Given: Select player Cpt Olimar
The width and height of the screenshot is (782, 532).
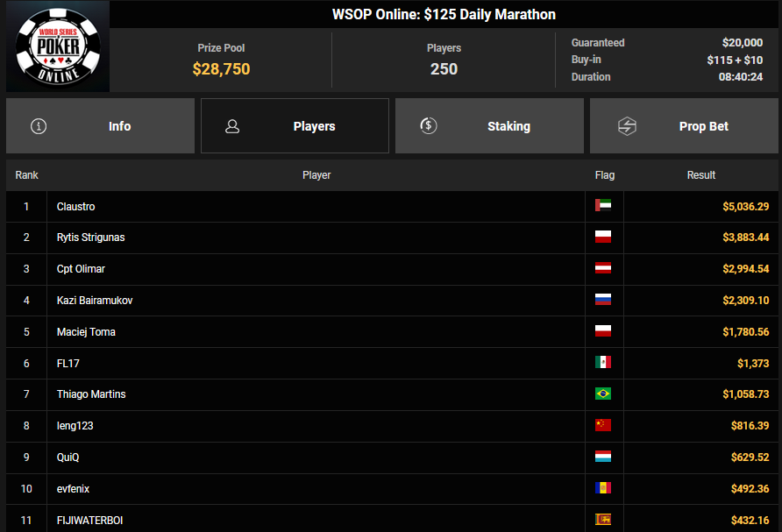Looking at the screenshot, I should coord(81,269).
